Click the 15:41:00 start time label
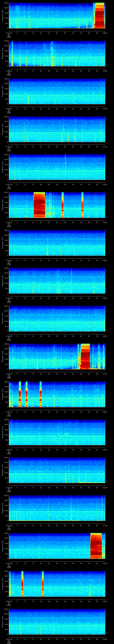 (x=9, y=184)
